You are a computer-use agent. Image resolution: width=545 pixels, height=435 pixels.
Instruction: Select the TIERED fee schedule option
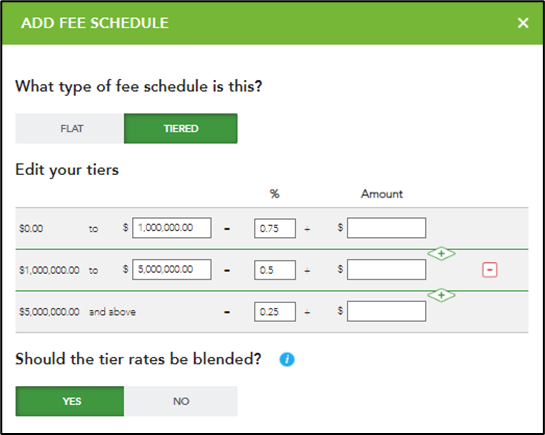click(x=181, y=129)
